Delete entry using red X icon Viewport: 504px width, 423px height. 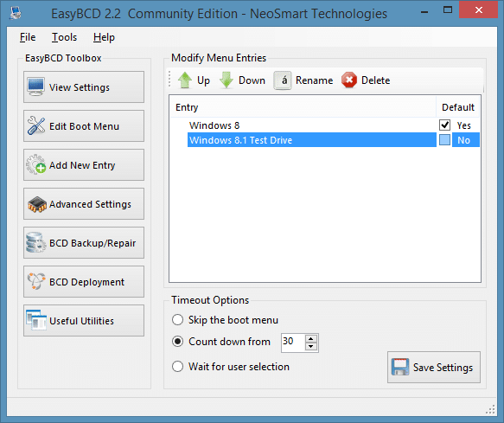tap(366, 80)
